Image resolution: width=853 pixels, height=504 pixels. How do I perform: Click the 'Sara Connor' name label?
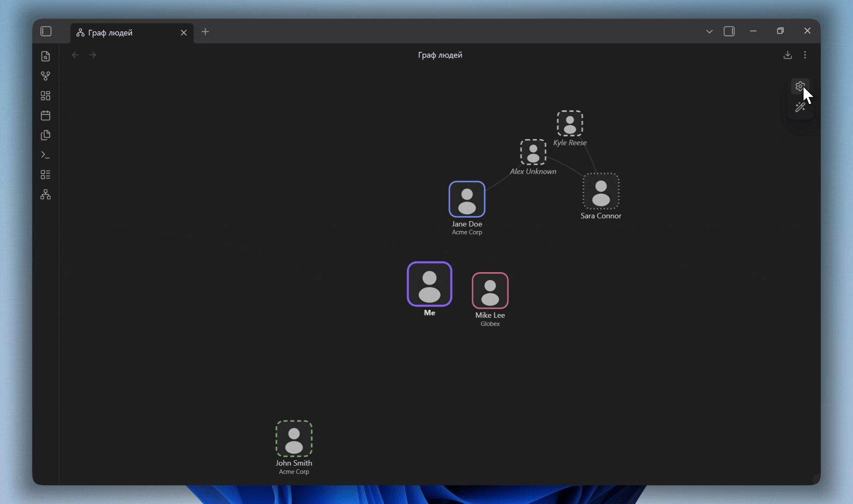pyautogui.click(x=601, y=216)
